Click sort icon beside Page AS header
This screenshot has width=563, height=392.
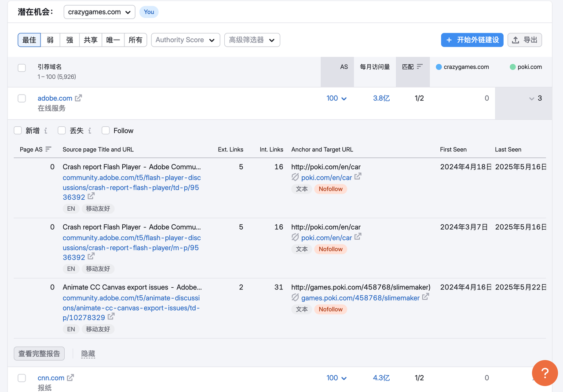[x=48, y=149]
